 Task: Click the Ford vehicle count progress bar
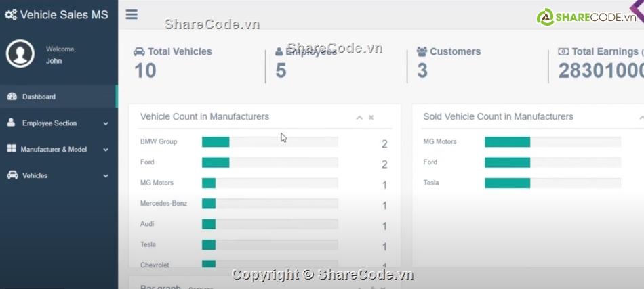[x=270, y=162]
